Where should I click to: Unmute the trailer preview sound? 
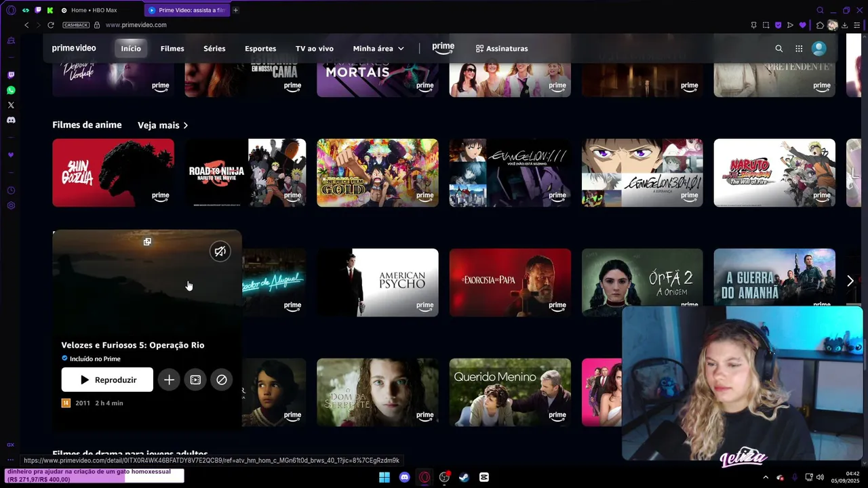[x=220, y=251]
